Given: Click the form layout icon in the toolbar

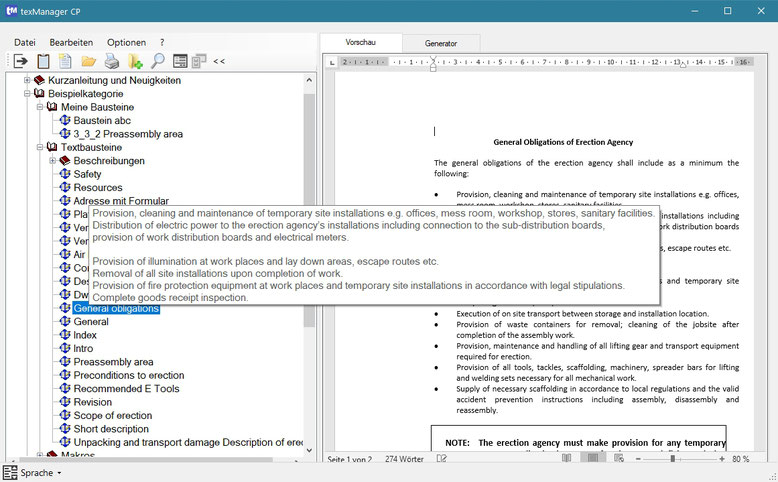Looking at the screenshot, I should coord(180,61).
